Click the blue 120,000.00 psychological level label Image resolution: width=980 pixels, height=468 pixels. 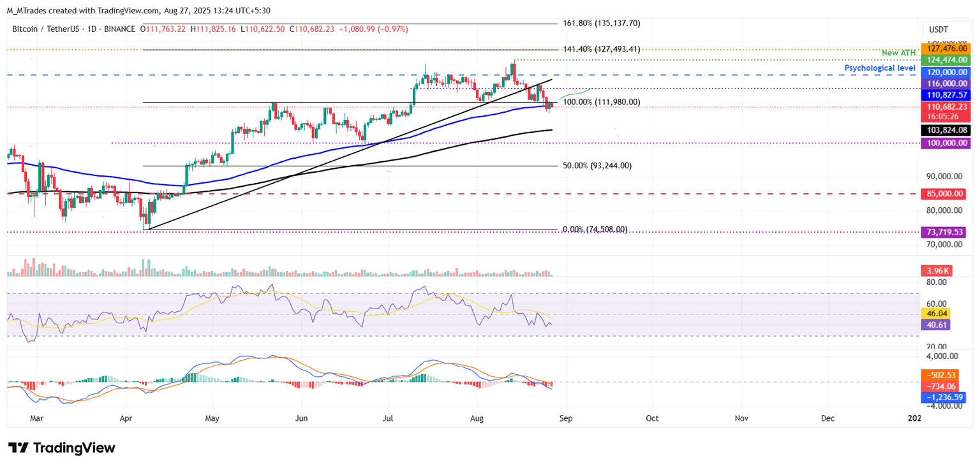(x=947, y=72)
